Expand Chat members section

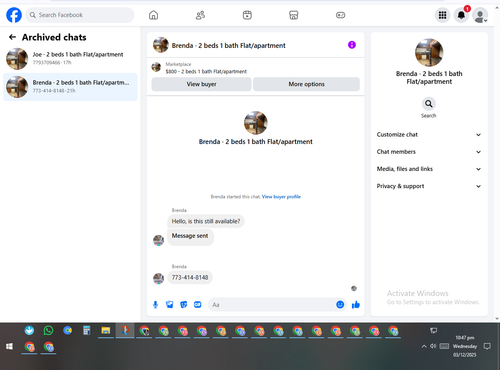coord(429,152)
